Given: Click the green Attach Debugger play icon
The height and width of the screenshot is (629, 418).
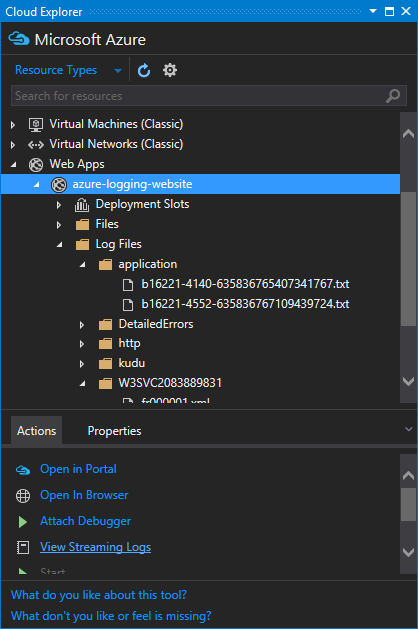Looking at the screenshot, I should [x=23, y=521].
